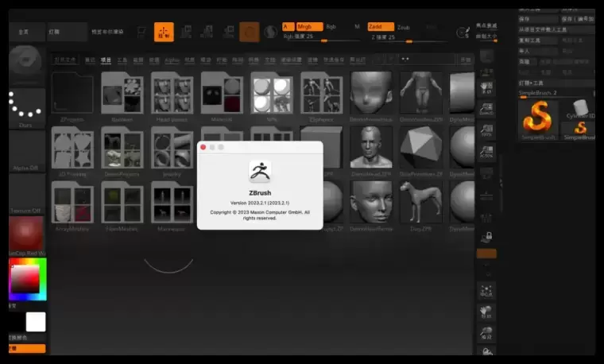The height and width of the screenshot is (364, 604).
Task: Adjust the Rgb intensity 25 slider
Action: pyautogui.click(x=321, y=37)
